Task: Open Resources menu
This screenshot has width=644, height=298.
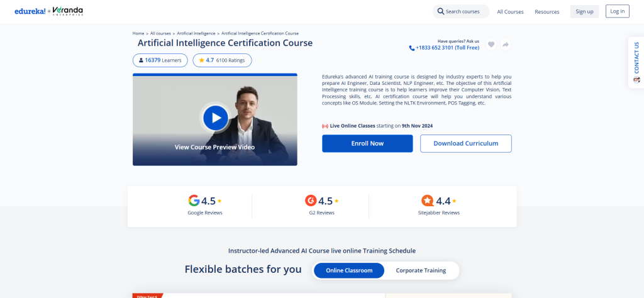Action: 547,12
